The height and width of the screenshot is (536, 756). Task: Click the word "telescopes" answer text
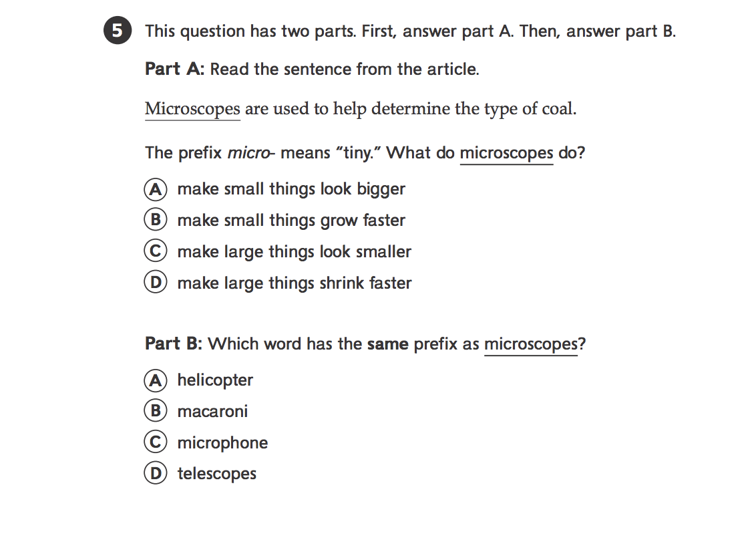(x=216, y=474)
